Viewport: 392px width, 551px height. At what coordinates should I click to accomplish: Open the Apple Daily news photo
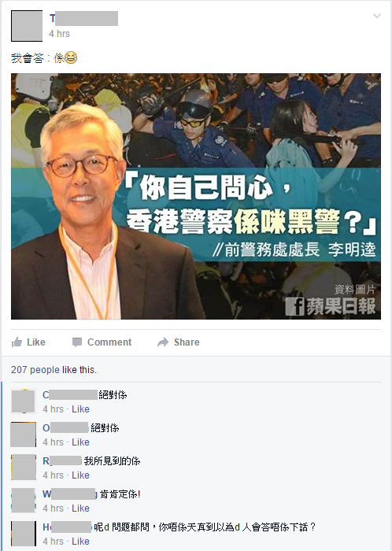pos(196,196)
